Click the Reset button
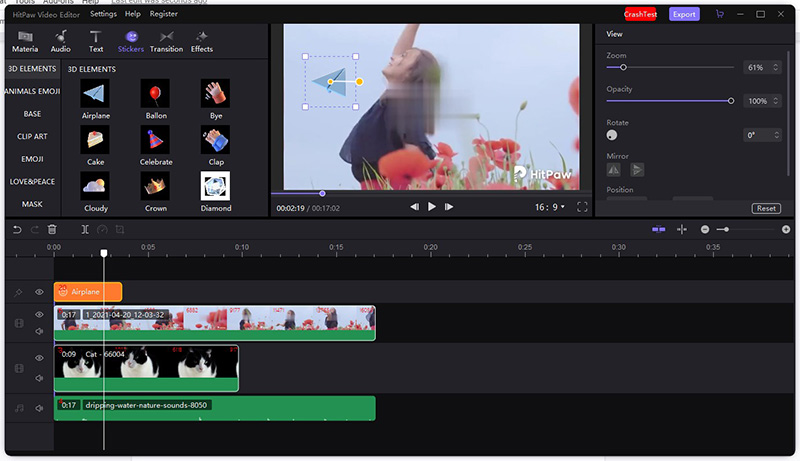Screen dimensions: 800x461 pyautogui.click(x=766, y=208)
